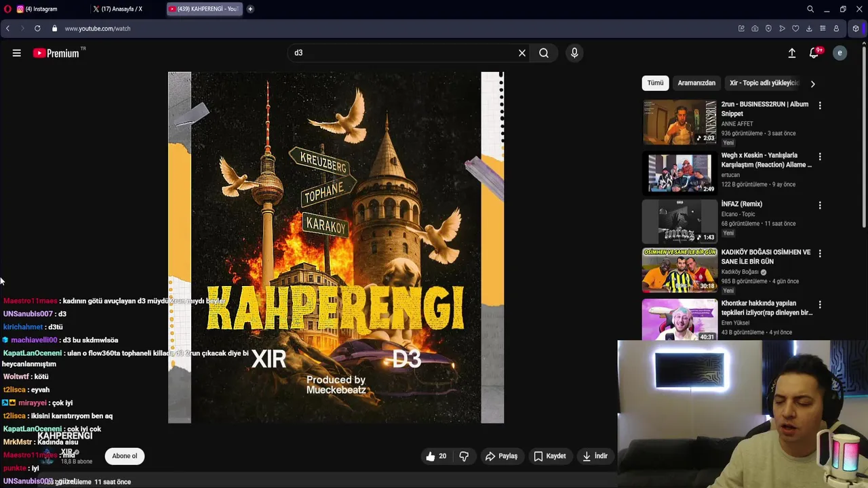Viewport: 868px width, 488px height.
Task: Save the video with Kaydet
Action: click(549, 456)
